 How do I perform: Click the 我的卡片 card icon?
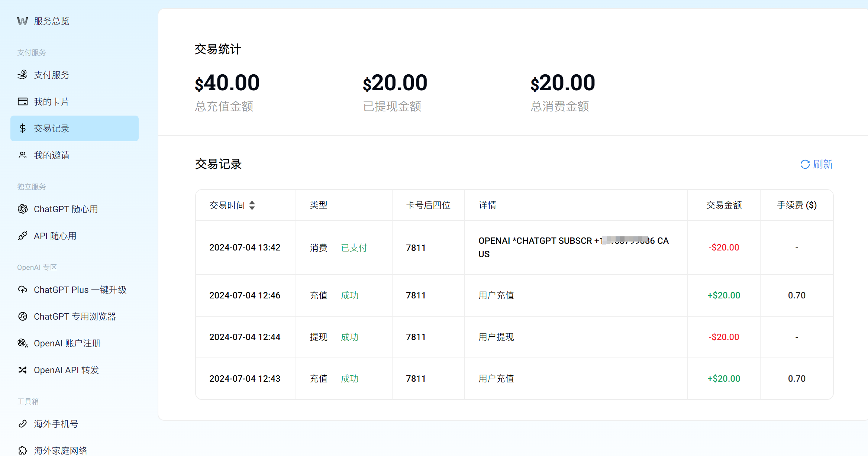pos(23,101)
